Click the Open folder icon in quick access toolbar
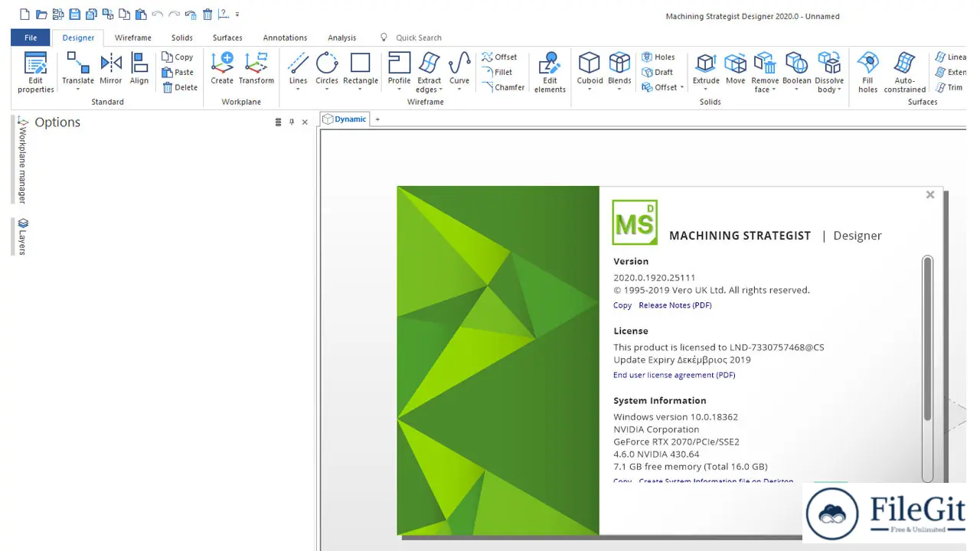980x551 pixels. click(41, 15)
